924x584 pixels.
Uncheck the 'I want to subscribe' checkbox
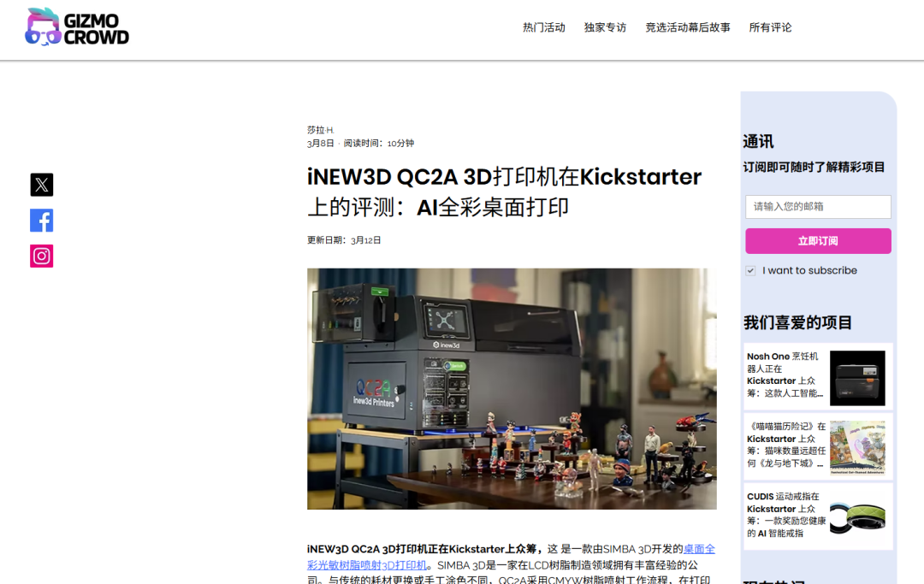750,270
